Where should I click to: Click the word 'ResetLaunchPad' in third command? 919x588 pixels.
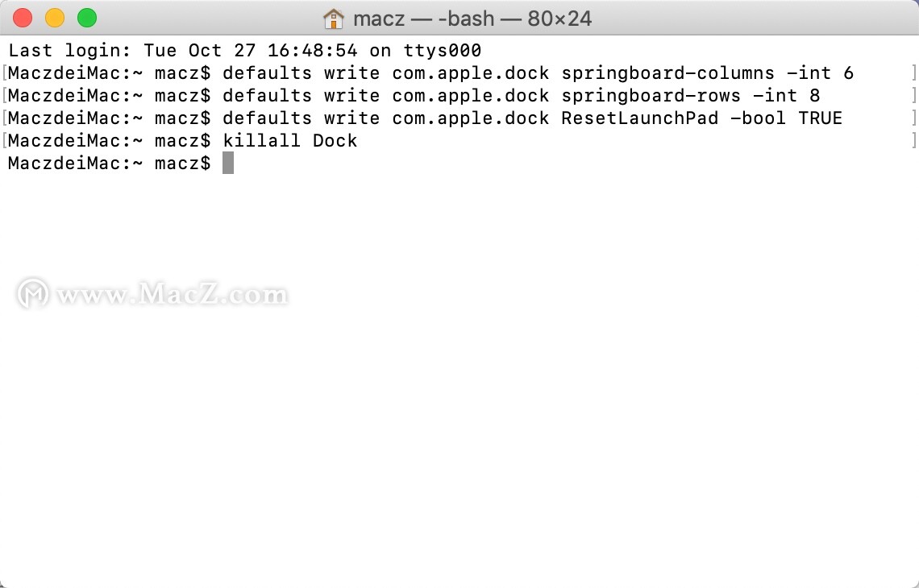pyautogui.click(x=639, y=118)
